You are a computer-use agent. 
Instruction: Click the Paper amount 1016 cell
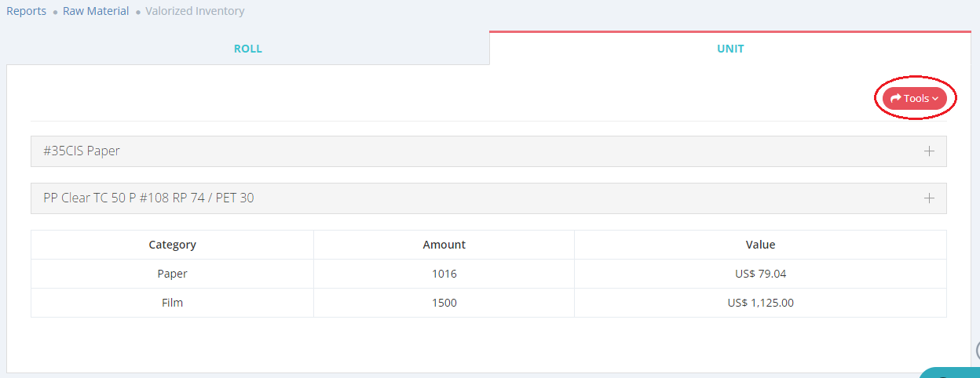tap(444, 274)
